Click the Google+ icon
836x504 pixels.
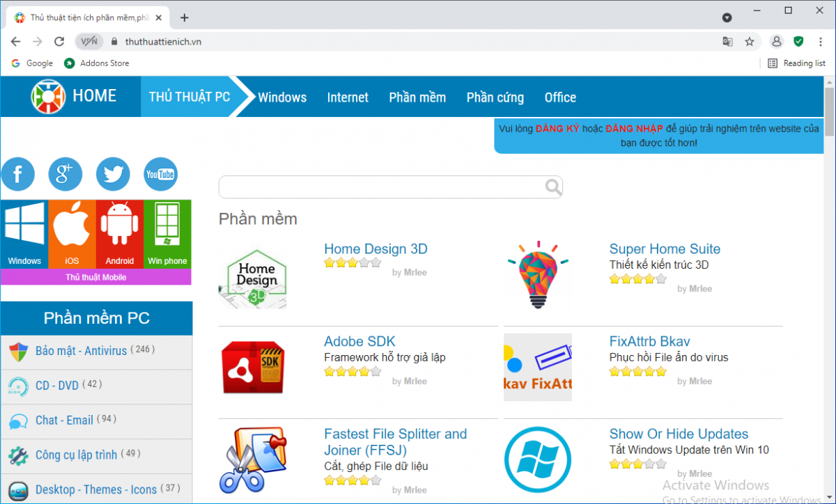point(65,174)
